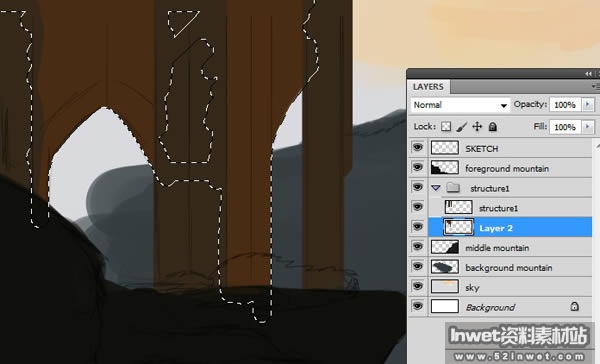The image size is (600, 364).
Task: Toggle visibility of foreground mountain layer
Action: (x=417, y=167)
